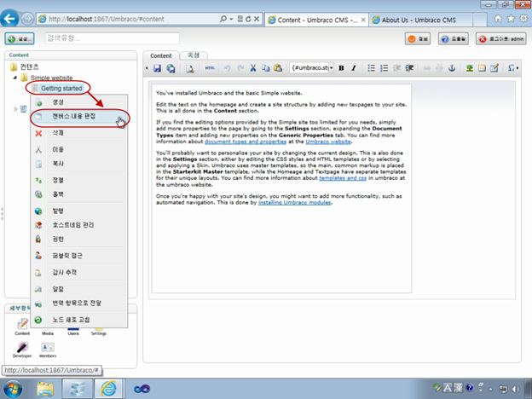The width and height of the screenshot is (532, 399).
Task: Expand toolbar with the right edge arrow
Action: coord(518,68)
